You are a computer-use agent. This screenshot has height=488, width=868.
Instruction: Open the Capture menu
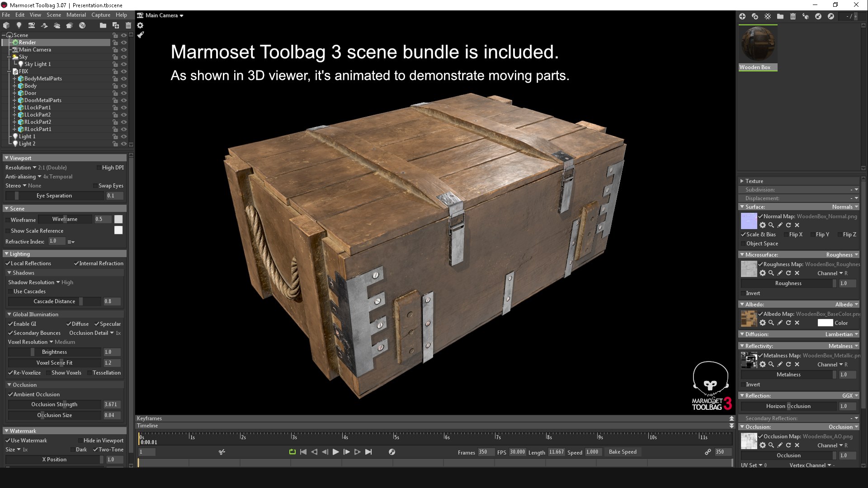(101, 15)
